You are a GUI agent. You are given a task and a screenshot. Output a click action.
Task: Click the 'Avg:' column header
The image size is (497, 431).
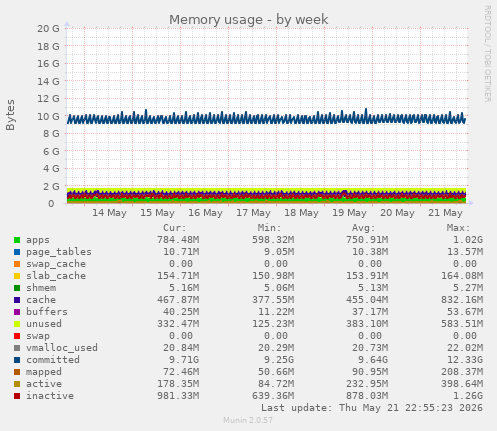click(x=364, y=228)
